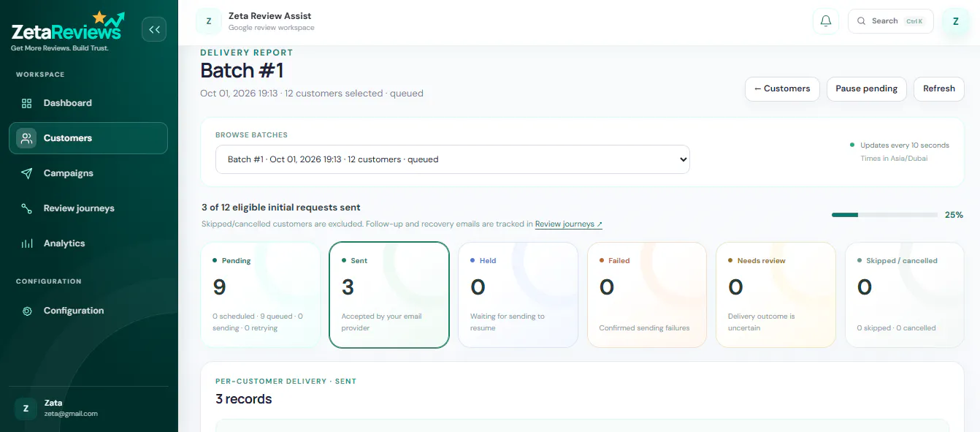Click the "3 records" heading
980x432 pixels.
point(244,399)
